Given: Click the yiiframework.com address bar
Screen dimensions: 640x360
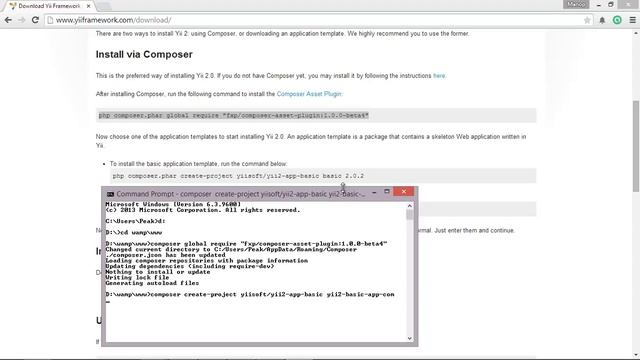Looking at the screenshot, I should click(318, 20).
